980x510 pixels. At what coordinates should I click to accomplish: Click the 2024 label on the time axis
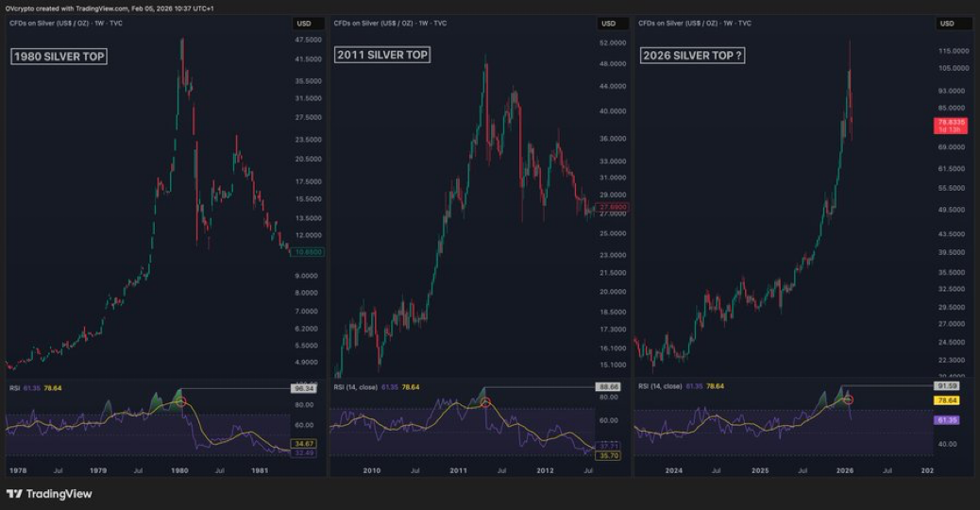(674, 470)
